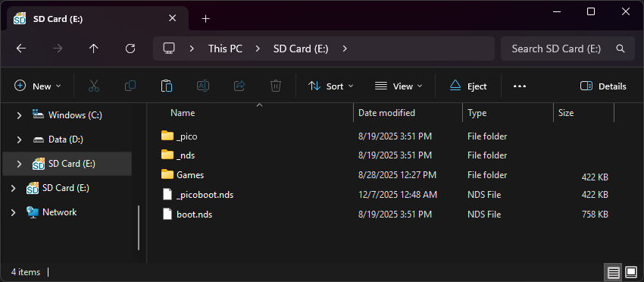Screen dimensions: 644x282
Task: Select the SD Card (E:) window tab
Action: tap(98, 18)
